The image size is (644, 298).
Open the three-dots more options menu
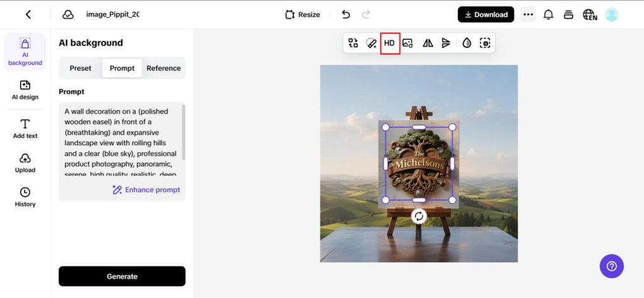528,14
